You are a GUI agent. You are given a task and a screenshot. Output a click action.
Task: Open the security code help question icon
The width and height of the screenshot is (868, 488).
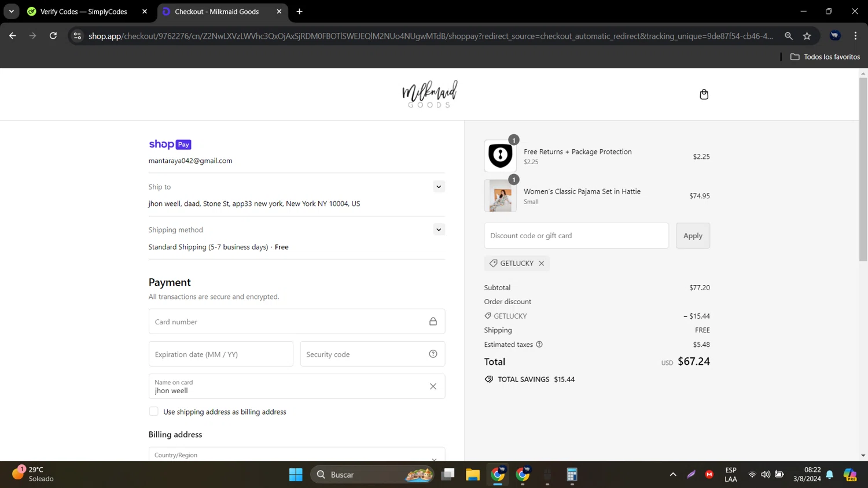tap(433, 354)
